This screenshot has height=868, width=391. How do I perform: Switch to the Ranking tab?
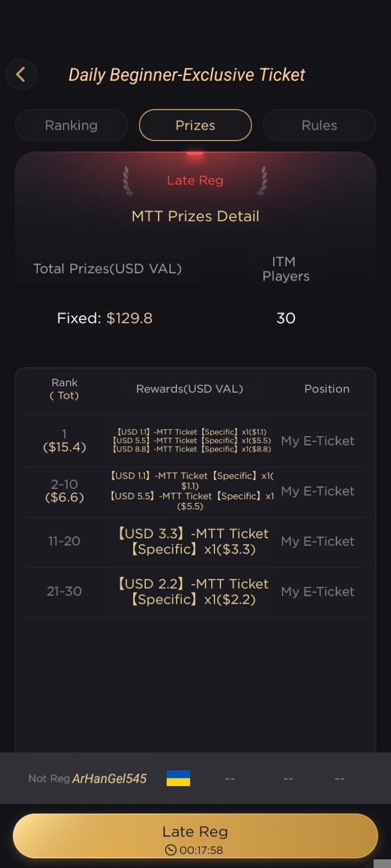click(71, 125)
